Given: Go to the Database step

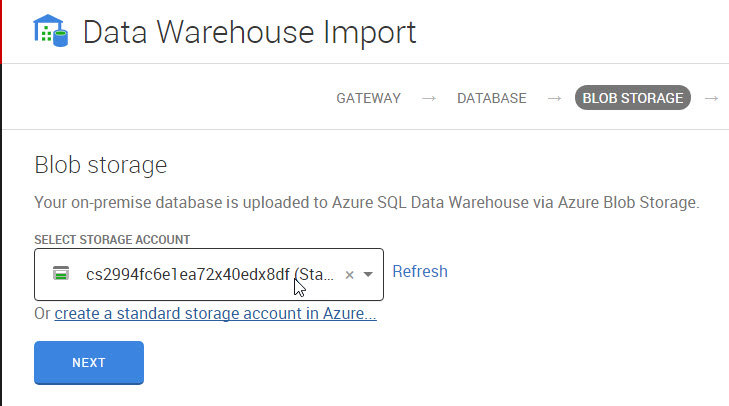Looking at the screenshot, I should click(x=491, y=98).
